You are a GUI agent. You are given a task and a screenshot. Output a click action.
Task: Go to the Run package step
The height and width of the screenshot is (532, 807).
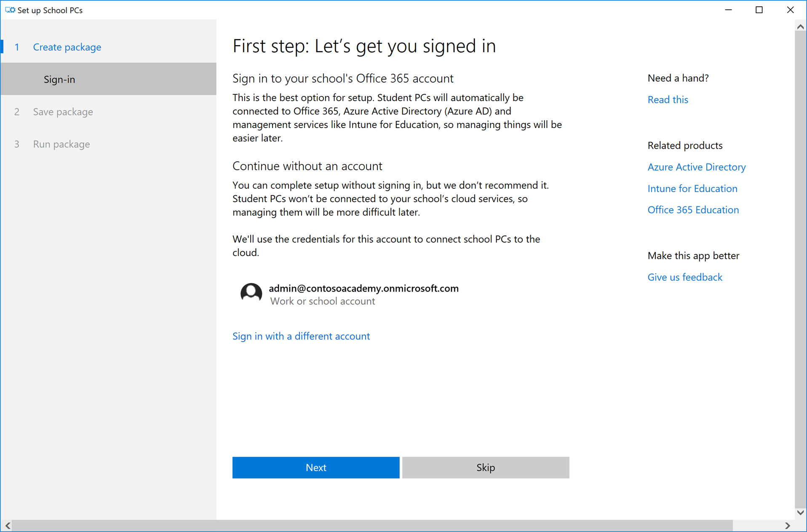pyautogui.click(x=61, y=144)
